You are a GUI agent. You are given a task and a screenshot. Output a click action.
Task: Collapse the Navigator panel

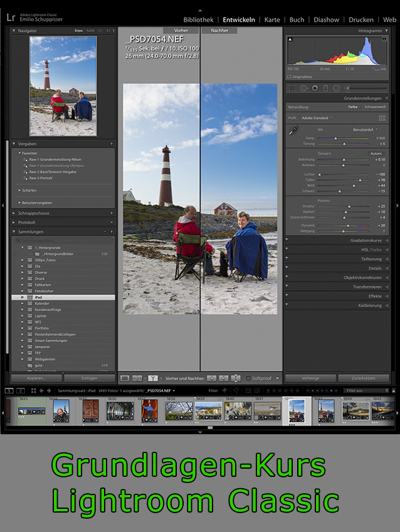tap(14, 31)
